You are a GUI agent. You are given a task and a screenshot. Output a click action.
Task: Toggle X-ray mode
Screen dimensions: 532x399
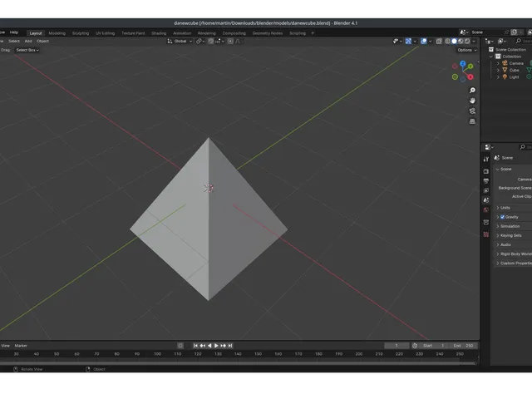click(x=439, y=41)
